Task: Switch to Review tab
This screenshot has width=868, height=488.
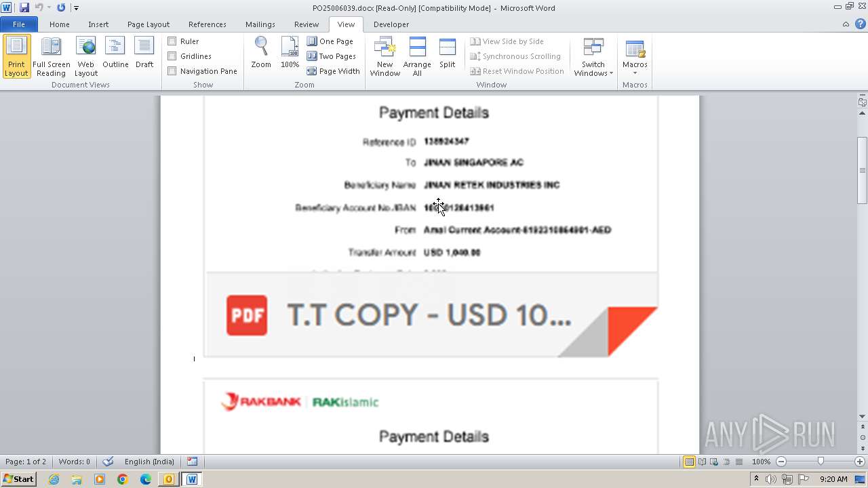Action: tap(307, 24)
